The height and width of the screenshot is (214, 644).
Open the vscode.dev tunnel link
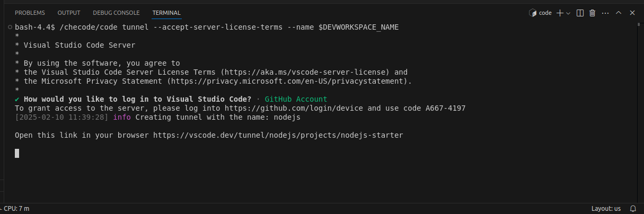pyautogui.click(x=278, y=135)
